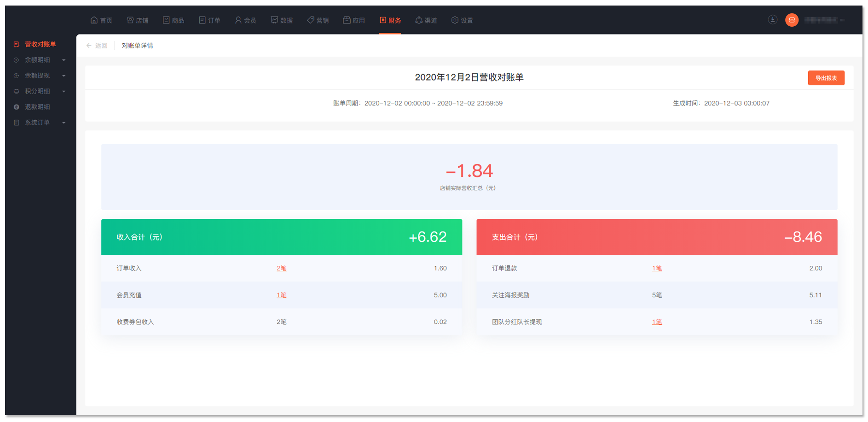Click the home icon in top navigation
The height and width of the screenshot is (422, 868).
pos(94,20)
